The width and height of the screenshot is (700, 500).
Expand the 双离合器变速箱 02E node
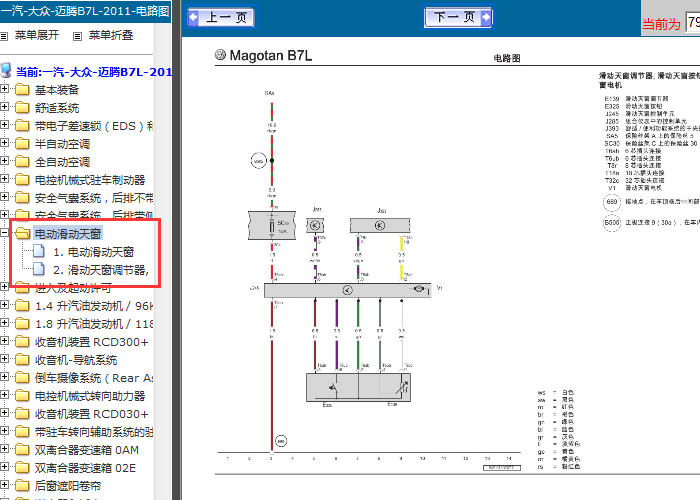click(4, 467)
